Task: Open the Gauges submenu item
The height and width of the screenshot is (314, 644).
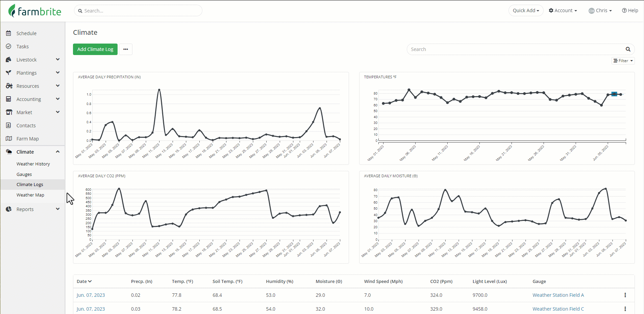Action: pos(24,174)
